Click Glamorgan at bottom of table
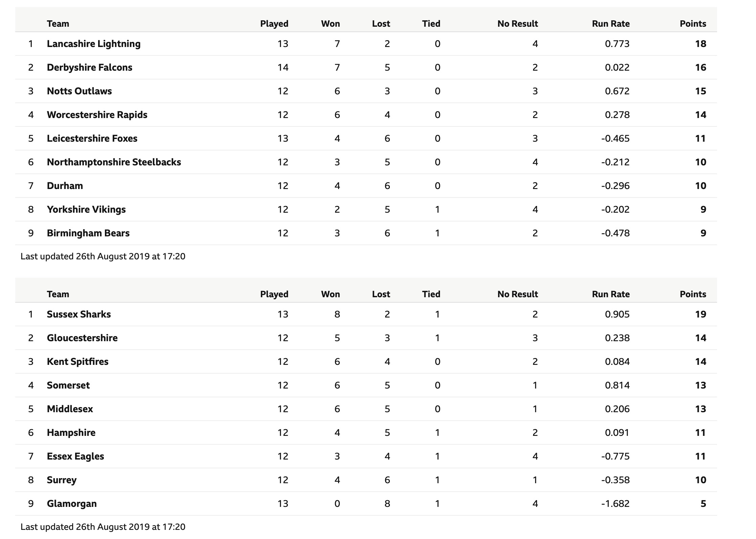 [x=72, y=504]
